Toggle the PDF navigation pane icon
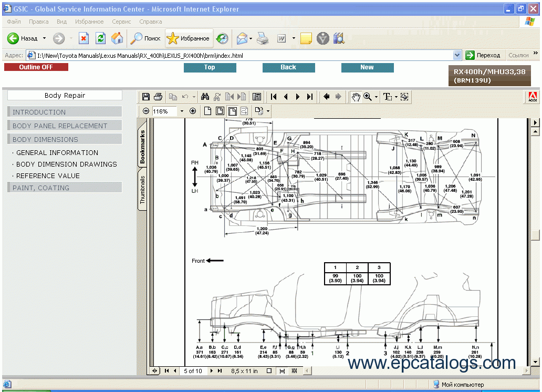The width and height of the screenshot is (542, 392). (x=257, y=97)
